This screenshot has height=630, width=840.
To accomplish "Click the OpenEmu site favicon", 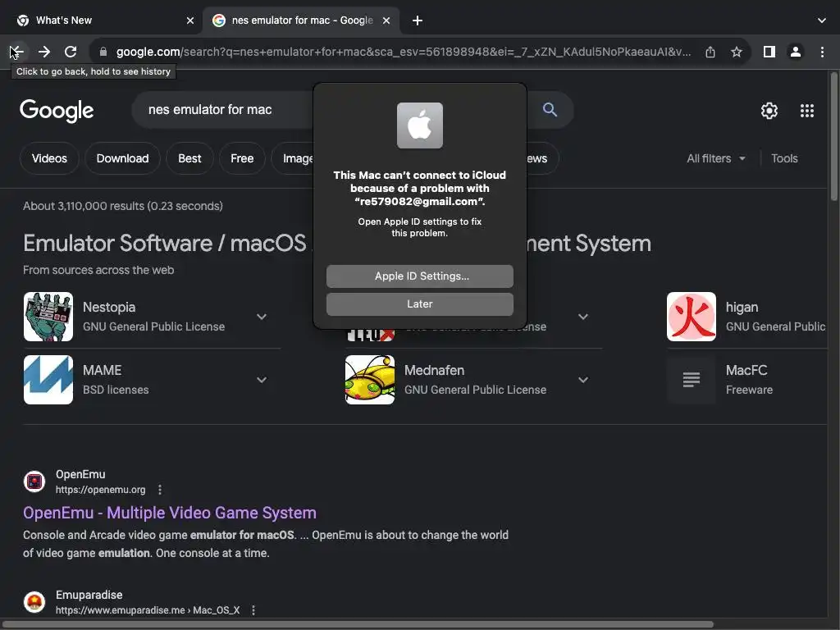I will [34, 481].
